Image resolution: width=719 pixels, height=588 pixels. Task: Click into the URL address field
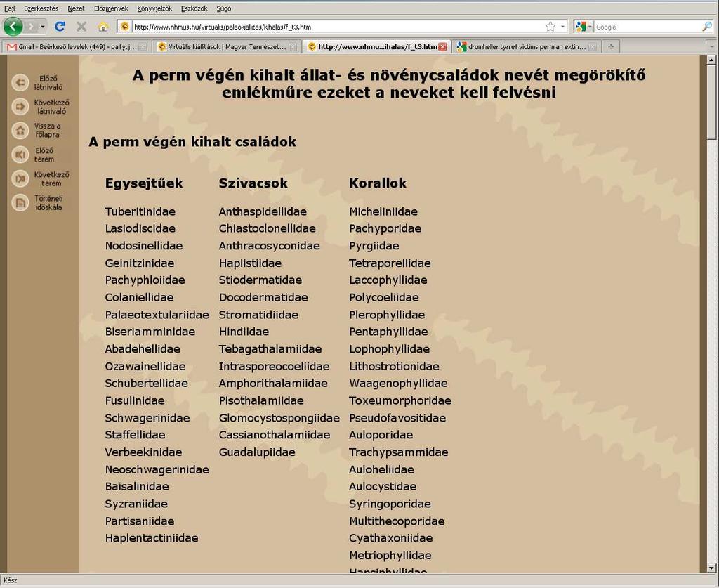337,27
